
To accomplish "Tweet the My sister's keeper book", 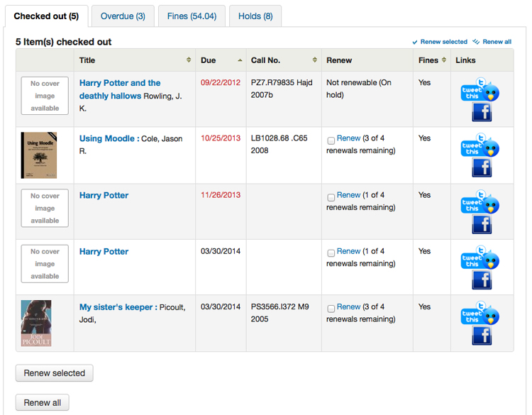I will tap(480, 314).
